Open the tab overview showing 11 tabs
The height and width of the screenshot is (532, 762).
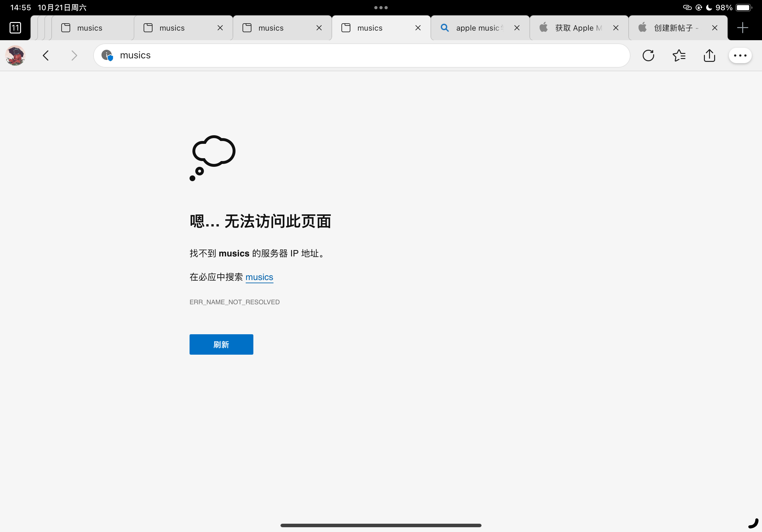click(x=15, y=28)
